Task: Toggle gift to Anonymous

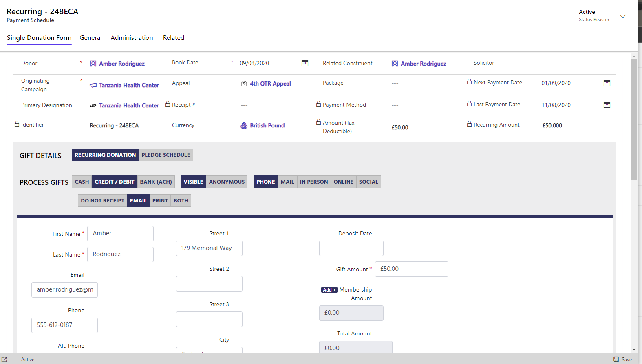Action: coord(227,182)
